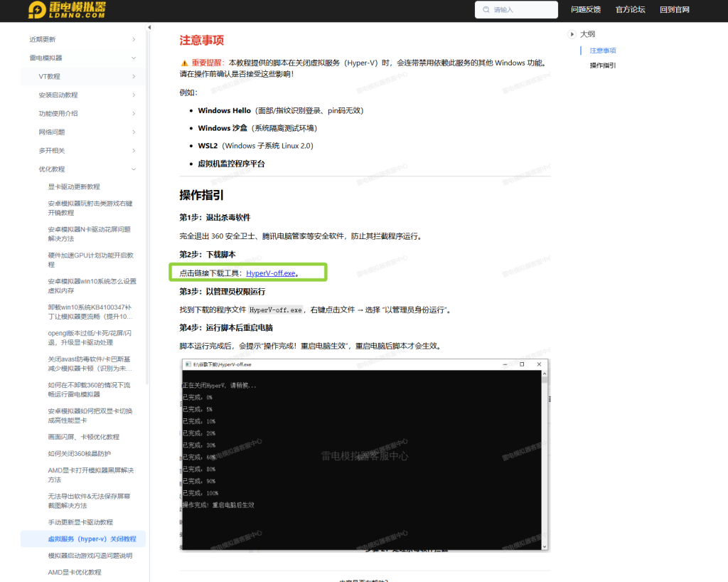This screenshot has width=728, height=582.
Task: Click the search magnifier icon
Action: click(x=486, y=10)
